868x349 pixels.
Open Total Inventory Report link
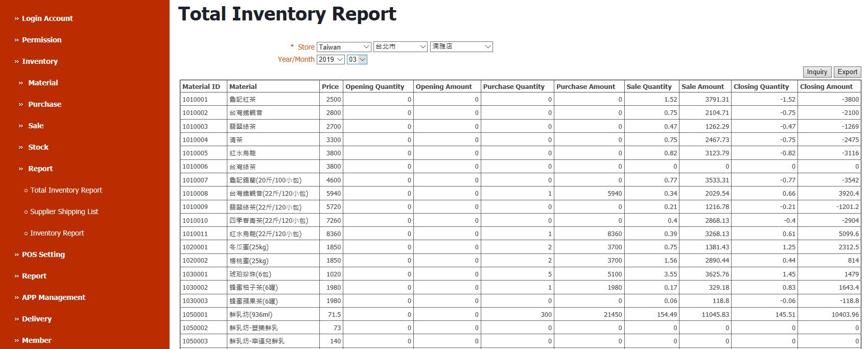coord(66,190)
